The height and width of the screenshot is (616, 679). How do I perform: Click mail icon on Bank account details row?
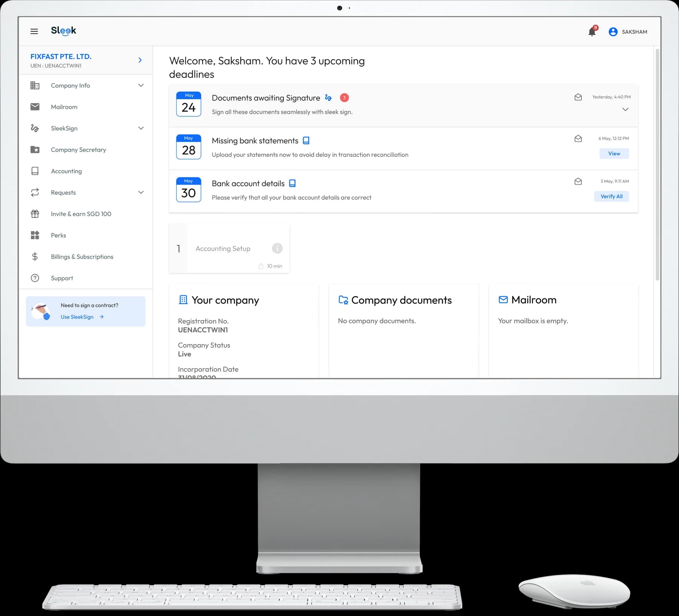click(x=578, y=182)
